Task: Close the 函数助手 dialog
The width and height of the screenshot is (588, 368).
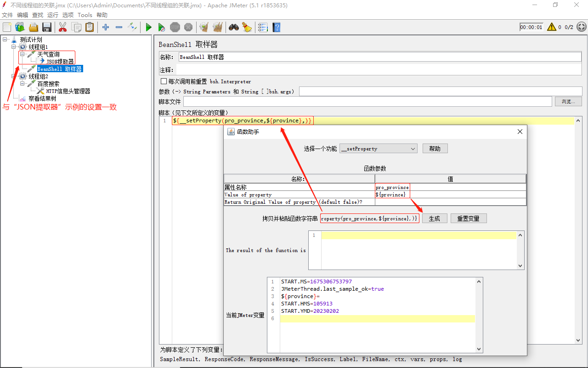Action: (520, 132)
